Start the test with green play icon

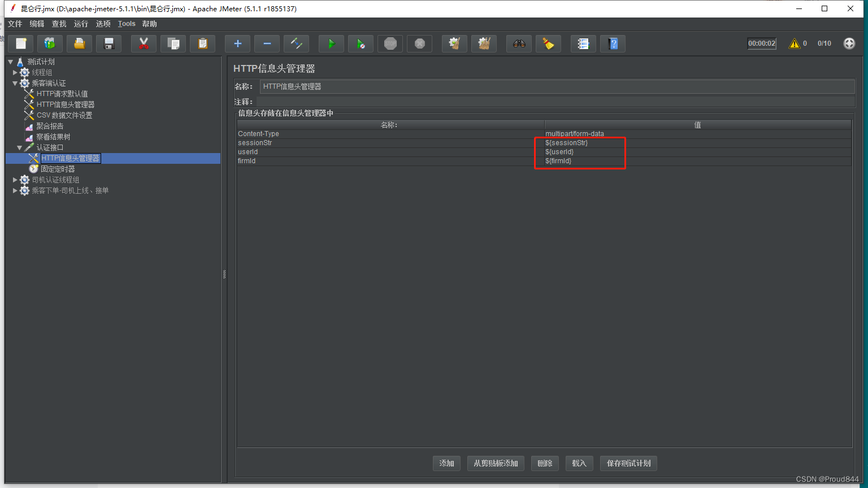(332, 43)
